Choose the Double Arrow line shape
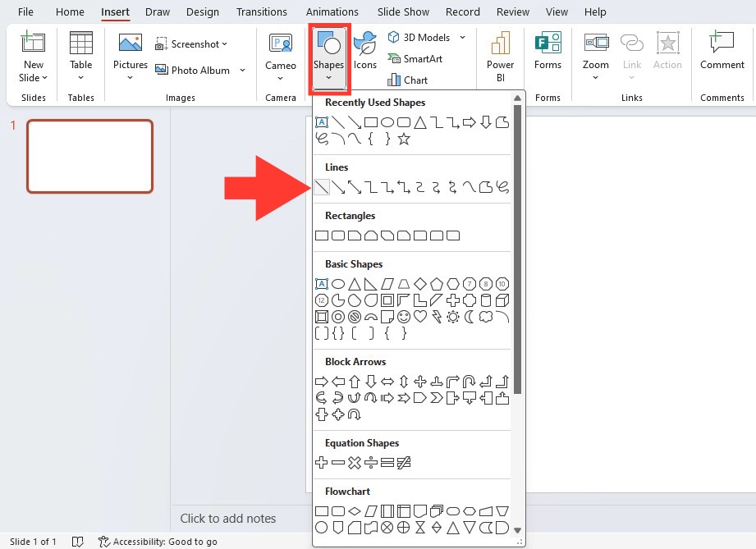 (355, 187)
